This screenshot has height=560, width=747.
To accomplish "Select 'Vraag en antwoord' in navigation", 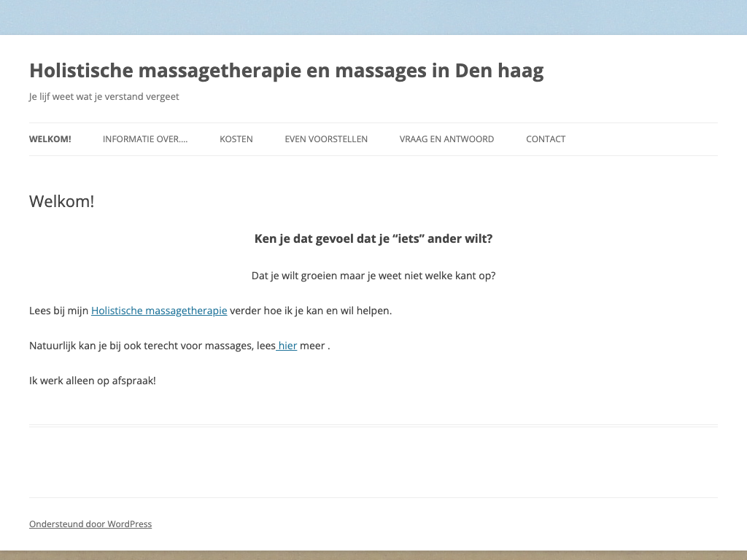I will click(446, 139).
